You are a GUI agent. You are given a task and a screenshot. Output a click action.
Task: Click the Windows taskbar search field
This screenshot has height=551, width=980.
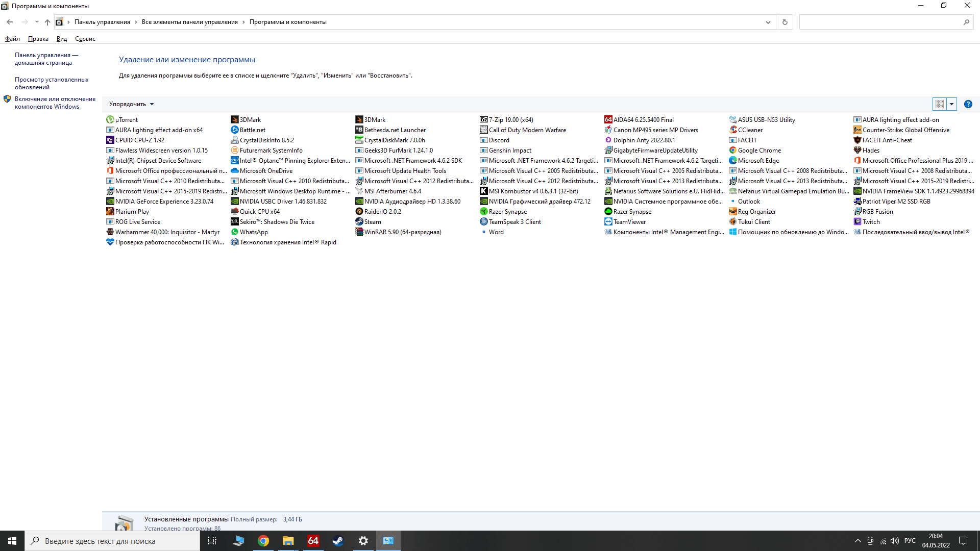point(112,541)
